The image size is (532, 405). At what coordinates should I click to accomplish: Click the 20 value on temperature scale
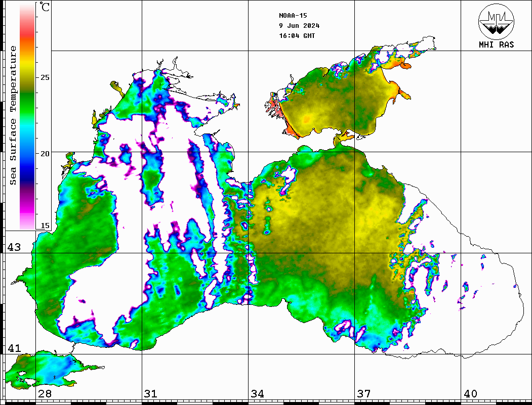(x=45, y=154)
